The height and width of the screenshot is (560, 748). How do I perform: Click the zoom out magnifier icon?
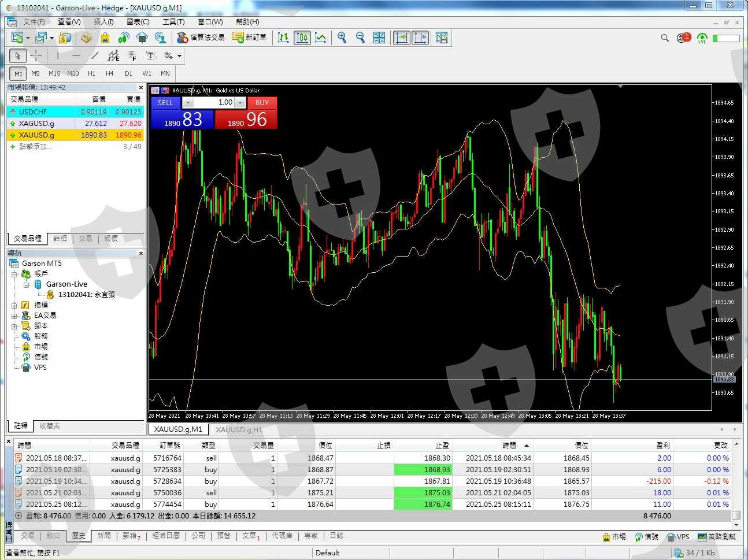pyautogui.click(x=361, y=38)
